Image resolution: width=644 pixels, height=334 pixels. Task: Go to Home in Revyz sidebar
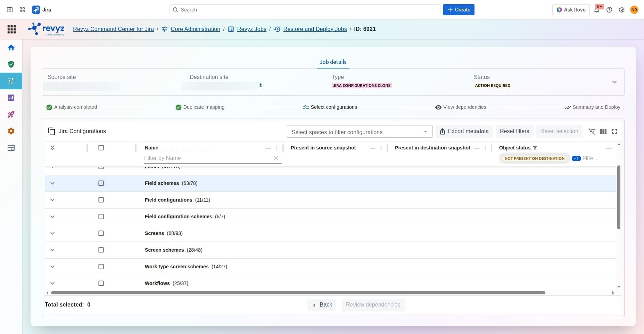click(x=11, y=48)
